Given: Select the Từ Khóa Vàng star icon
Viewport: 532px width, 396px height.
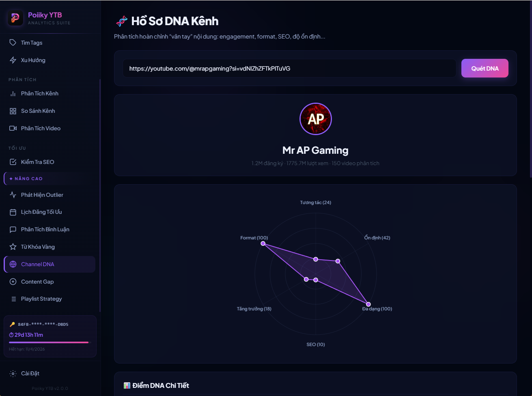Looking at the screenshot, I should [13, 247].
